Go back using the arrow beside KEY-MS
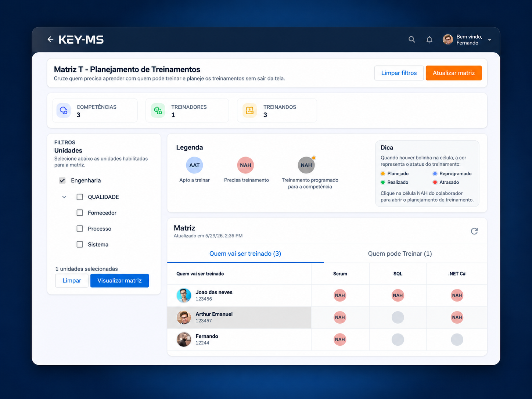This screenshot has width=532, height=399. [50, 39]
